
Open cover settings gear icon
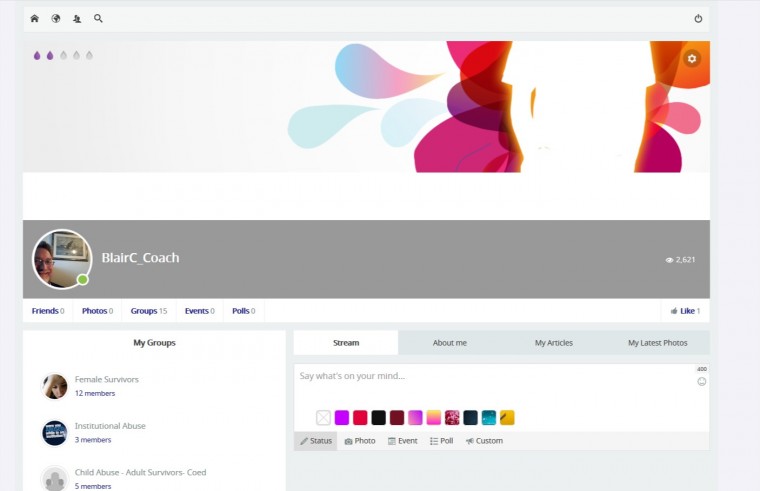692,58
